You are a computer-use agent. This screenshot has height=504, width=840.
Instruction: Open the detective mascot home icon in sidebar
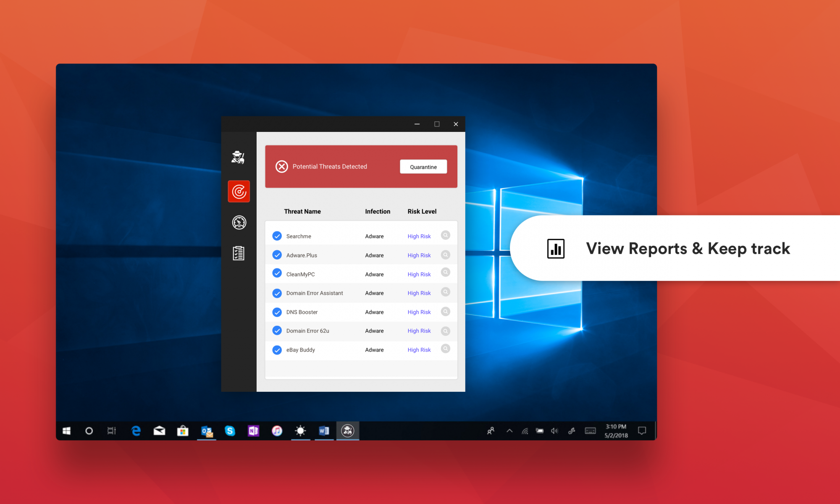pos(238,157)
